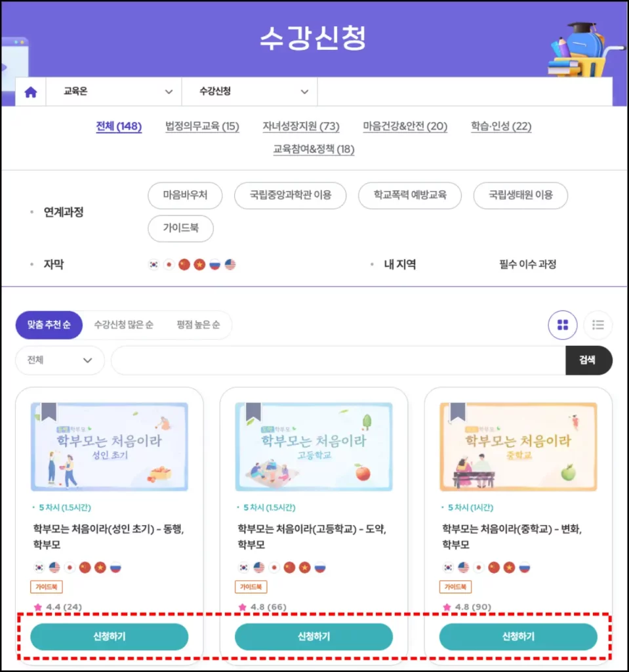The width and height of the screenshot is (629, 672).
Task: Switch to list view layout icon
Action: pyautogui.click(x=598, y=325)
